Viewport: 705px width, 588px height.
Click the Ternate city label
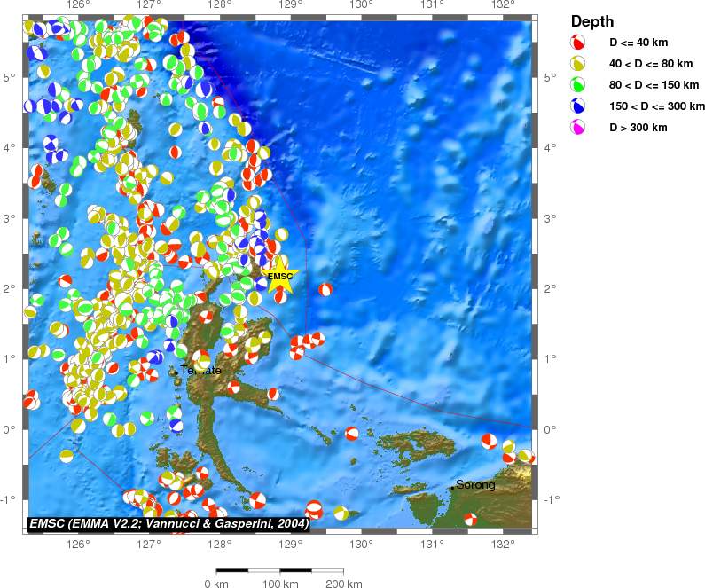(200, 371)
